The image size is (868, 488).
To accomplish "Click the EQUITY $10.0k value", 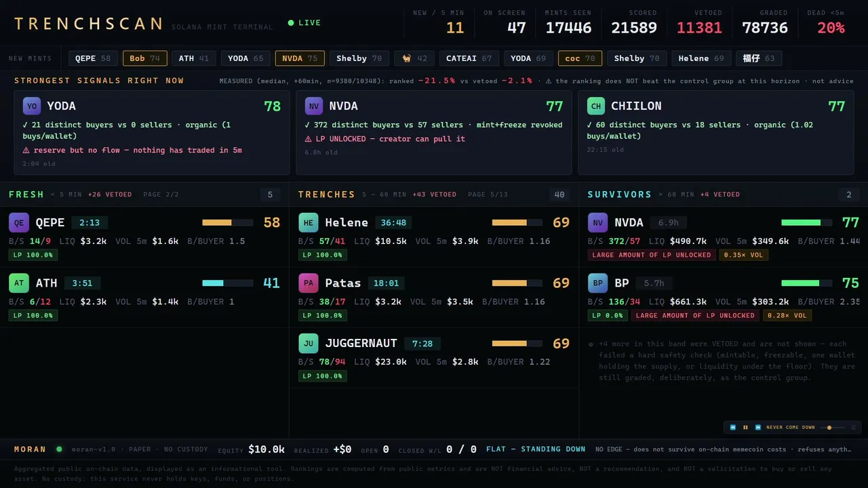I will click(x=267, y=449).
